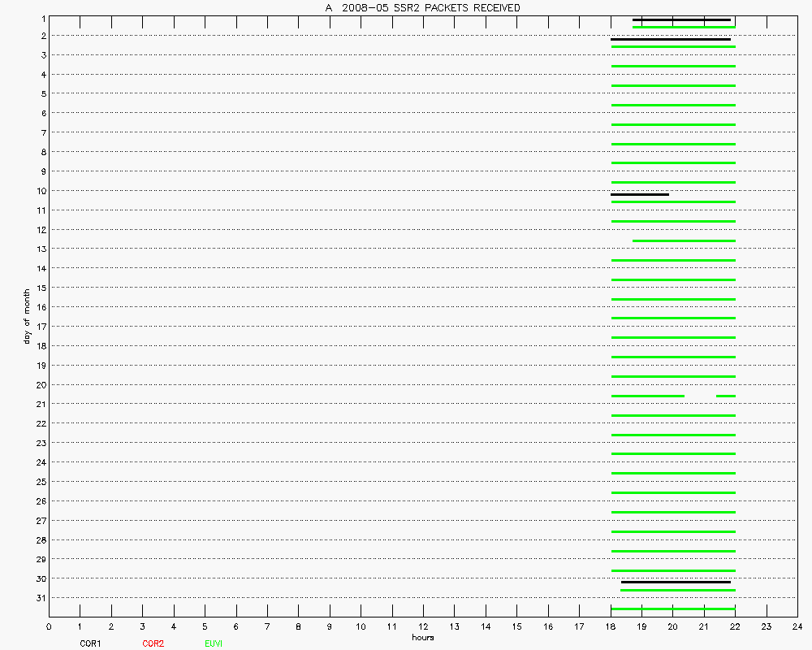Click hour 0 tick label on x-axis

coord(50,626)
